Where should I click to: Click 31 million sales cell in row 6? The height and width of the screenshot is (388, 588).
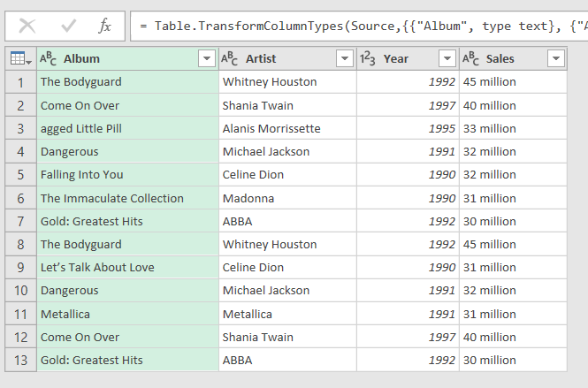(513, 198)
